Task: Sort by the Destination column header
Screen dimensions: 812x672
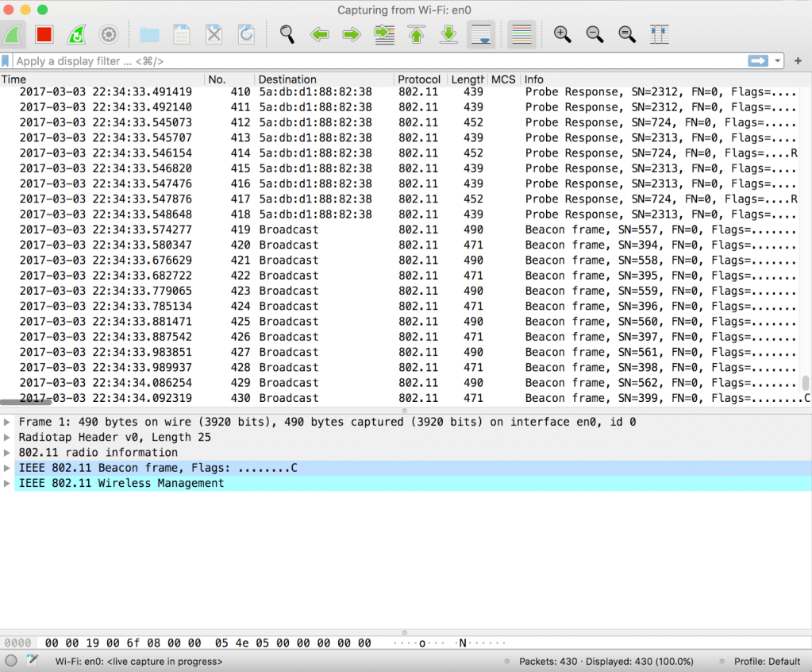Action: click(x=287, y=79)
